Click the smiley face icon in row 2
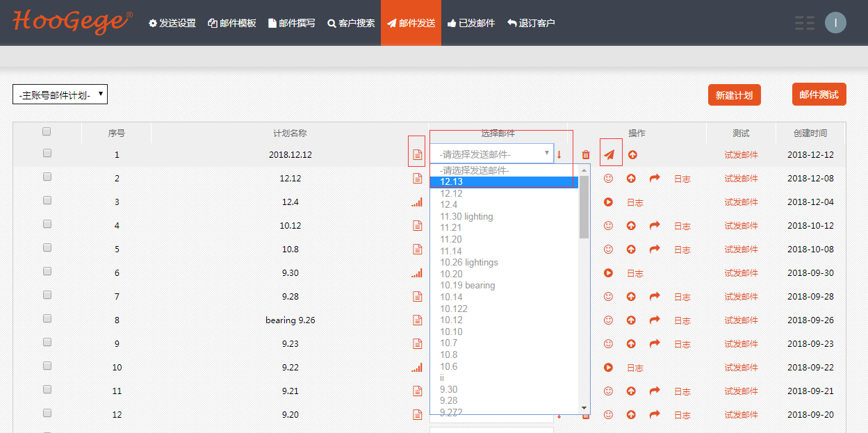 608,179
